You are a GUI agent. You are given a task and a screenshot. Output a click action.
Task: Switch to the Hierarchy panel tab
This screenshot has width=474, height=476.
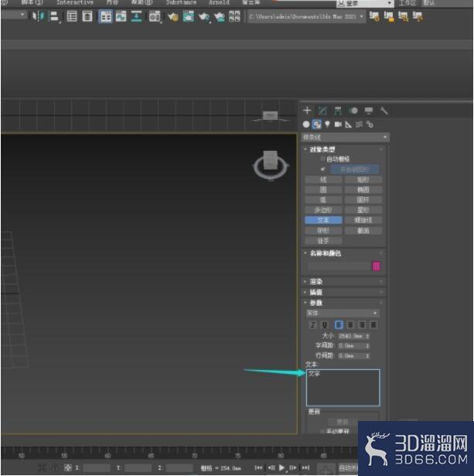(338, 111)
